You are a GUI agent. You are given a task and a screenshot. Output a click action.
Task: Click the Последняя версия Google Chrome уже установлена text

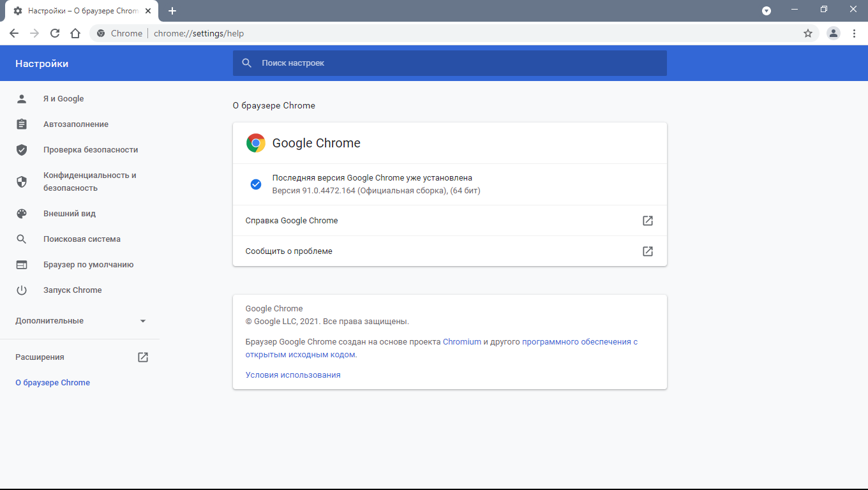372,178
